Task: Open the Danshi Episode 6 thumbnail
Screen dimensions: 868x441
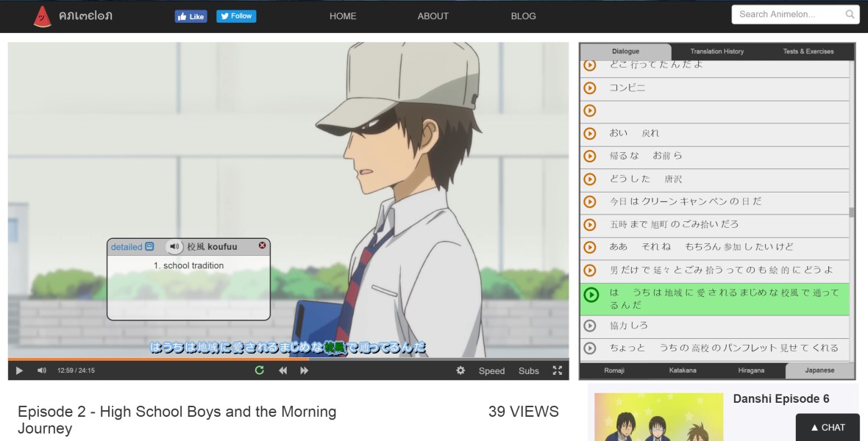Action: pyautogui.click(x=659, y=417)
